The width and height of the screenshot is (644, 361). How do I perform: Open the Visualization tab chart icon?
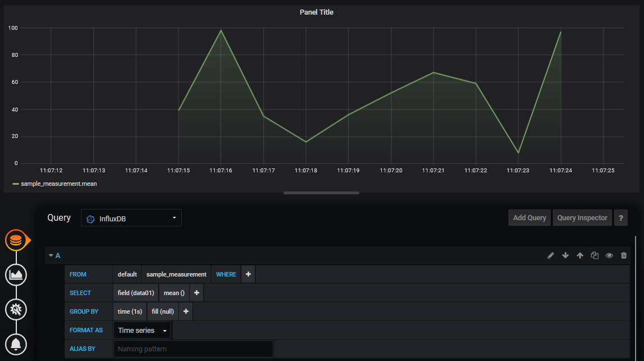tap(16, 275)
